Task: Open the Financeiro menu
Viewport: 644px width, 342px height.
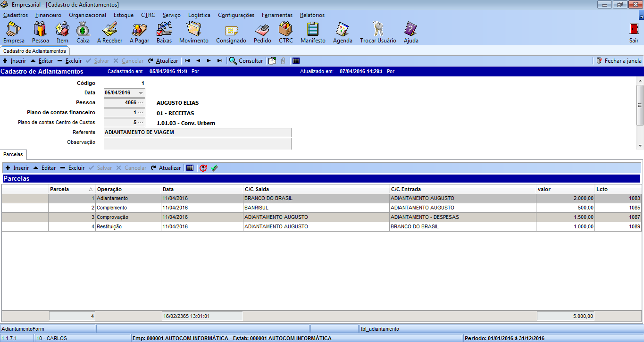Action: click(48, 15)
